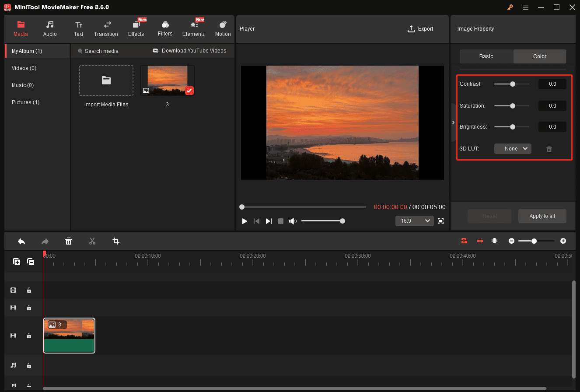The height and width of the screenshot is (392, 580).
Task: Toggle lock on the music track
Action: click(29, 365)
